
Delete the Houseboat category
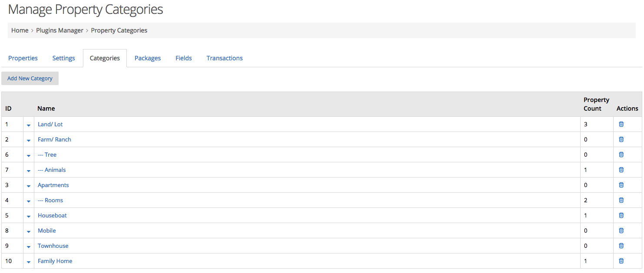(621, 215)
